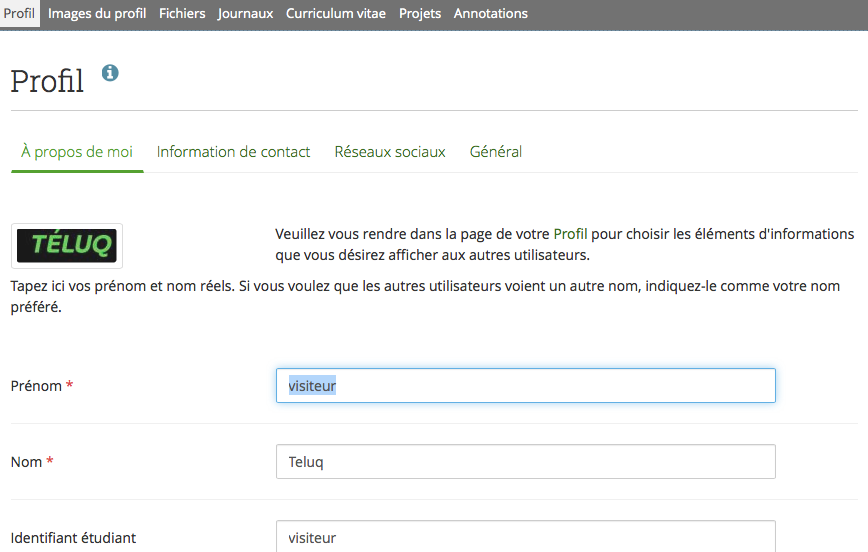Navigate to Journaux in the top bar
Screen dimensions: 868x552
point(245,13)
